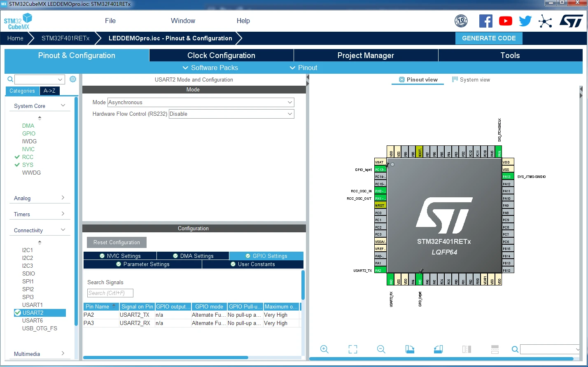Open the DMA Settings tab
The height and width of the screenshot is (367, 588).
tap(193, 256)
